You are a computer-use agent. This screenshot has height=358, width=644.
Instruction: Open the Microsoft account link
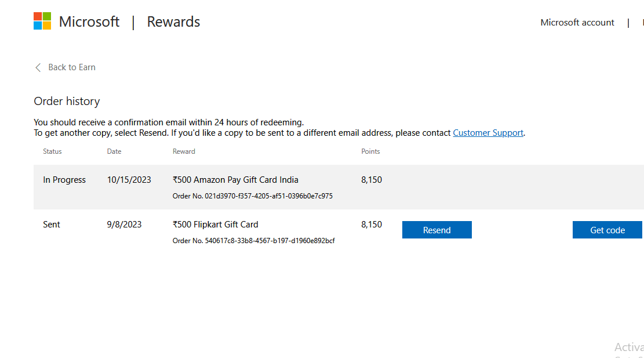coord(577,23)
